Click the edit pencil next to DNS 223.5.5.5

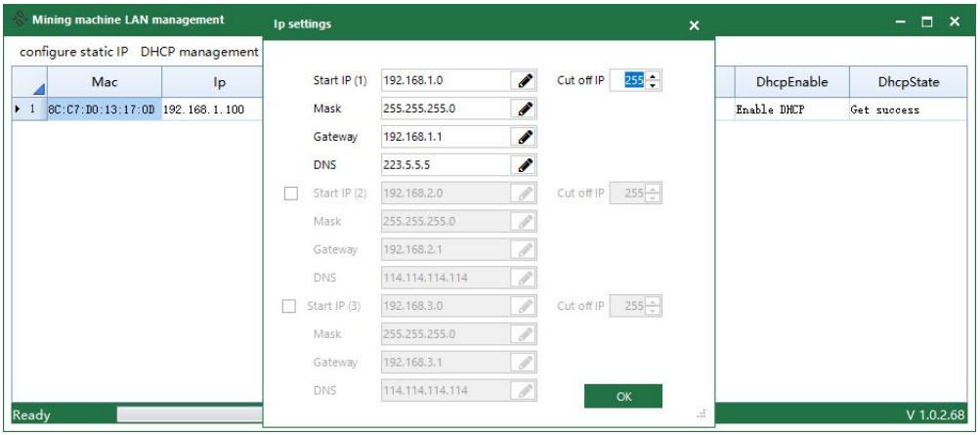point(523,165)
